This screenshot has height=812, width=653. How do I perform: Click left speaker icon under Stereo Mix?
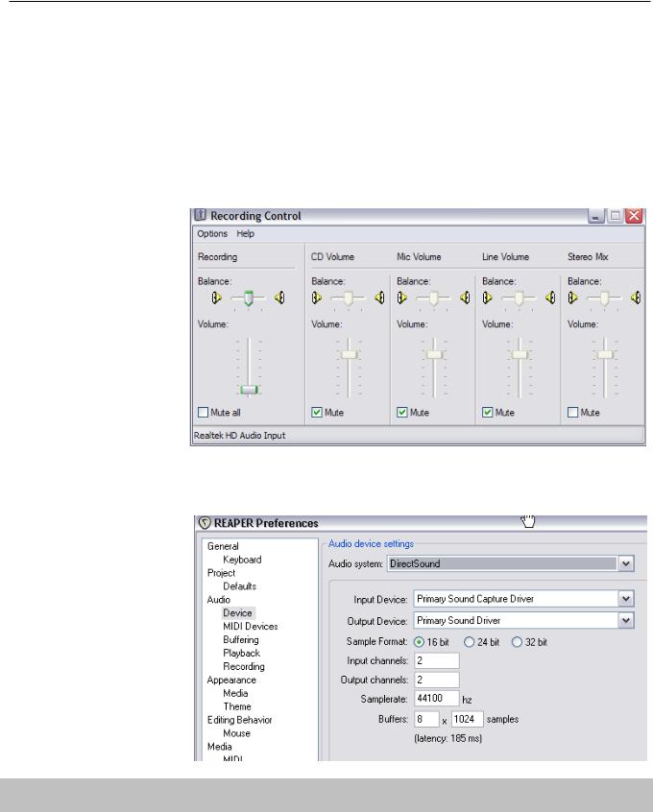coord(572,298)
